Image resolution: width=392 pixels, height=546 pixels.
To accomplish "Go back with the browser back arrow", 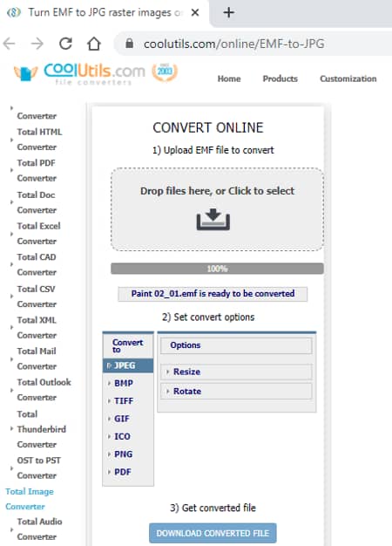I will pyautogui.click(x=10, y=44).
